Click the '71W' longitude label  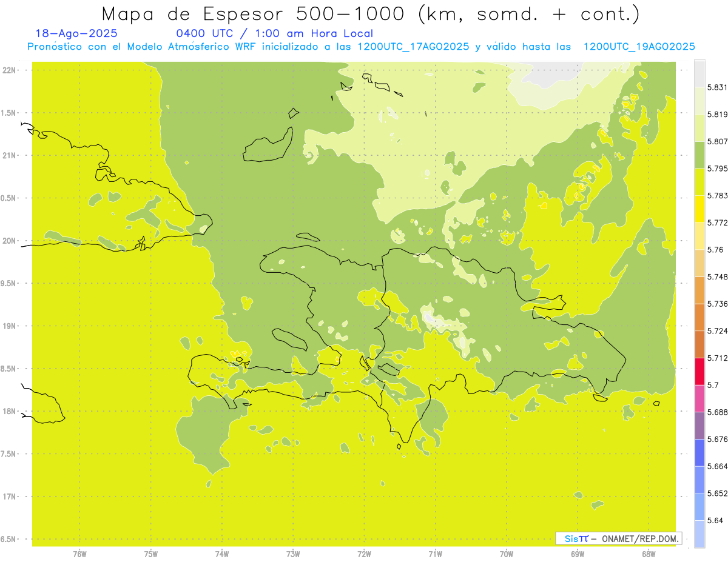click(435, 553)
